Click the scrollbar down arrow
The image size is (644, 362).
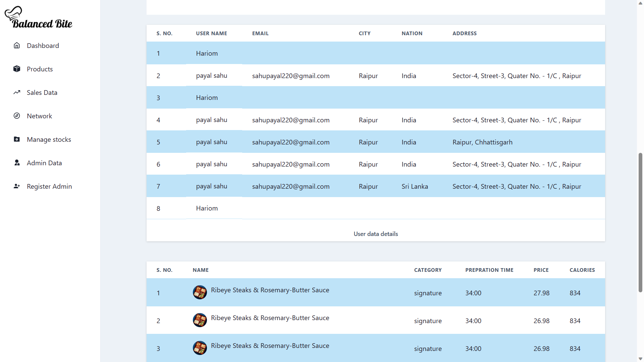point(640,359)
